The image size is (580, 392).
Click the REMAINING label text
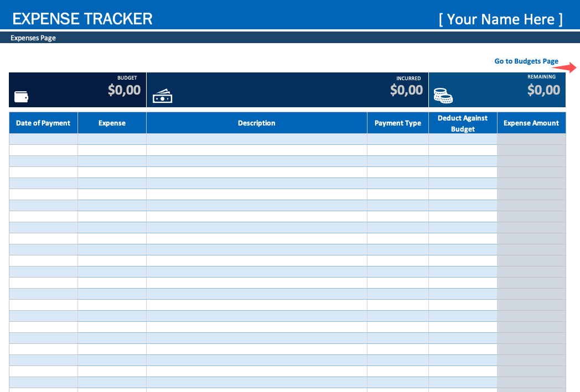pos(541,77)
